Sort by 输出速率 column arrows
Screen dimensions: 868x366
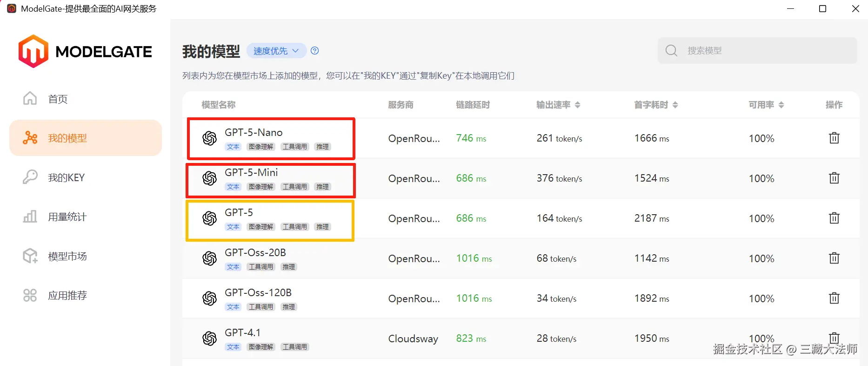(x=577, y=105)
